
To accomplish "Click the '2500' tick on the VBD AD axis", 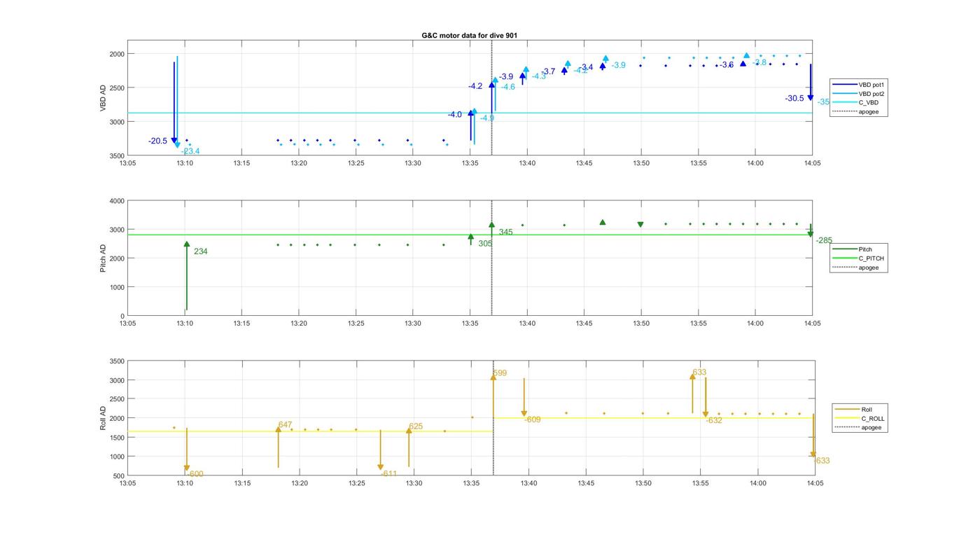I will [117, 88].
